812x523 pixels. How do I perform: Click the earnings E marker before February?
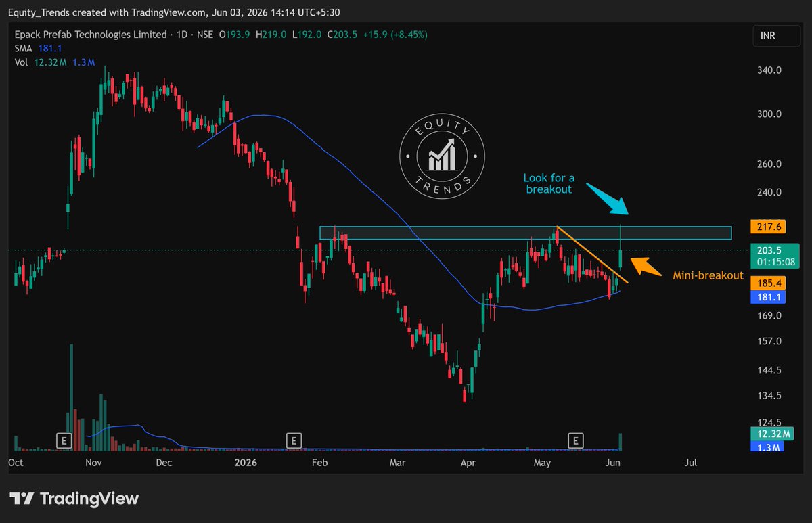pyautogui.click(x=293, y=441)
